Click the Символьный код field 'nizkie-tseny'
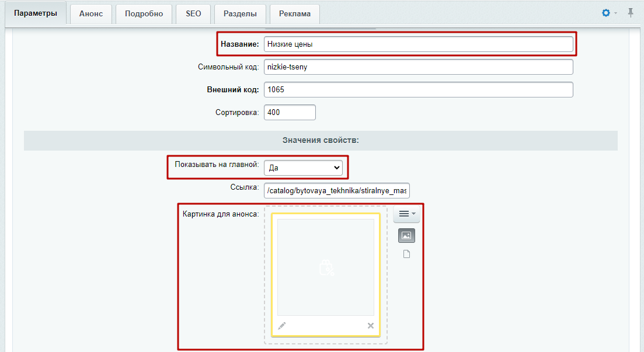This screenshot has width=644, height=352. pyautogui.click(x=418, y=67)
